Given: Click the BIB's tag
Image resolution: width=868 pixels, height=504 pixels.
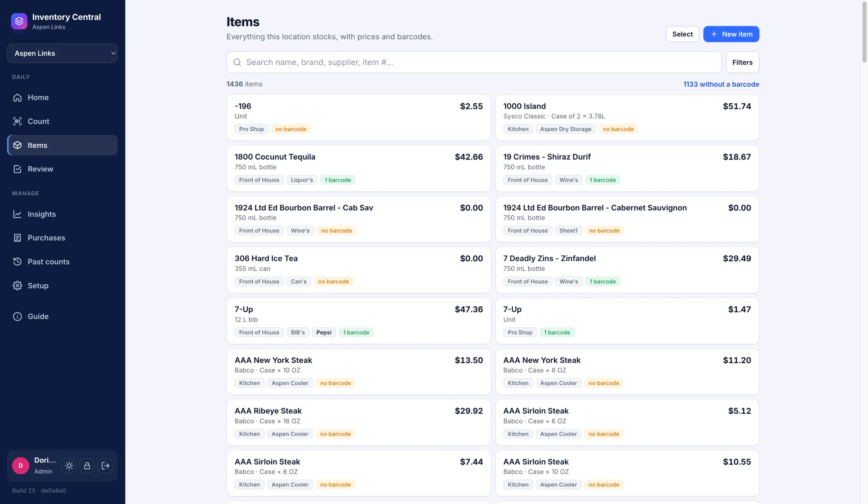Looking at the screenshot, I should tap(298, 332).
